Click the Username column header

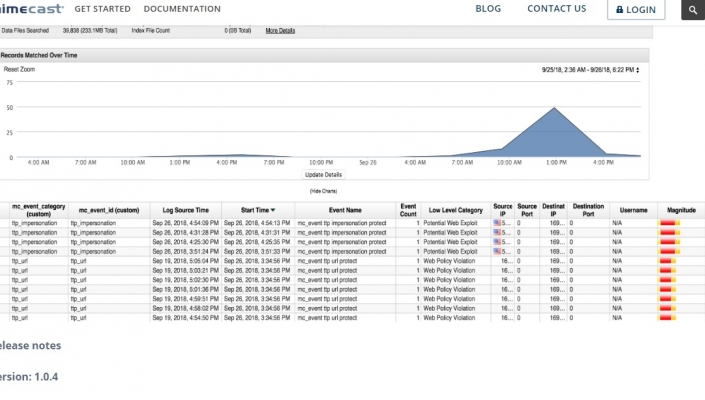click(634, 210)
